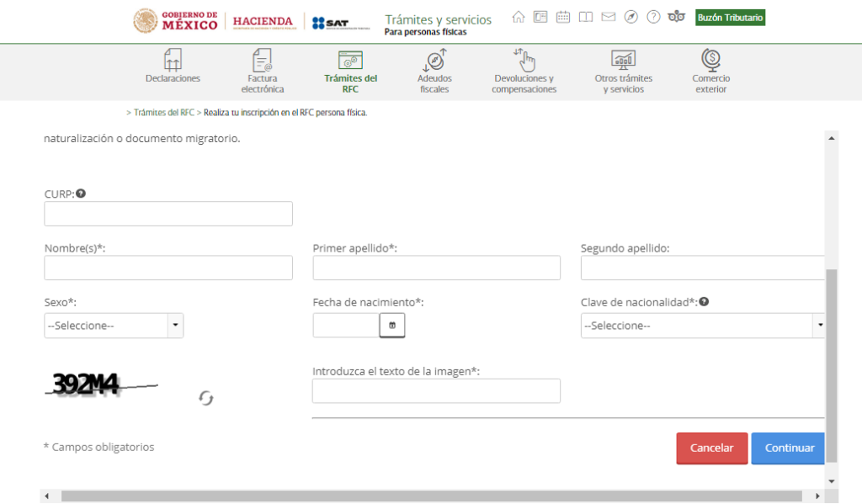Click the horizontal scrollbar right arrow

[817, 496]
